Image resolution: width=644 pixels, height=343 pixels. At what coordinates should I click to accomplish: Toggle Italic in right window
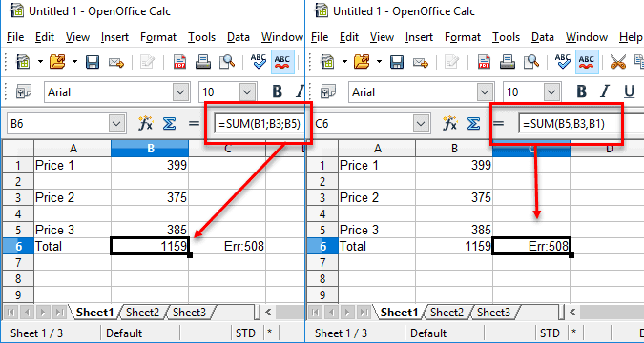coord(605,91)
